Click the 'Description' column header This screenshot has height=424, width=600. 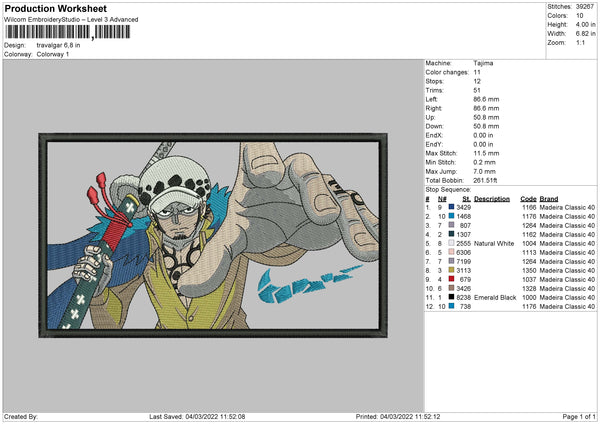tap(492, 199)
